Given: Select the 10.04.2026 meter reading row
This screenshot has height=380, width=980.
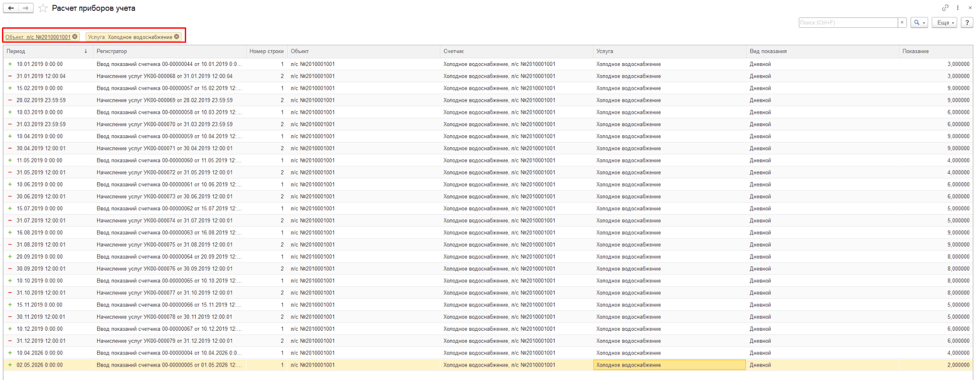Looking at the screenshot, I should click(488, 353).
